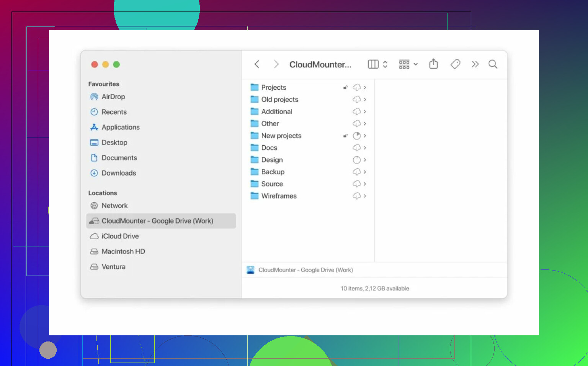Image resolution: width=588 pixels, height=366 pixels.
Task: Click the yellow minimize window button
Action: (x=106, y=64)
